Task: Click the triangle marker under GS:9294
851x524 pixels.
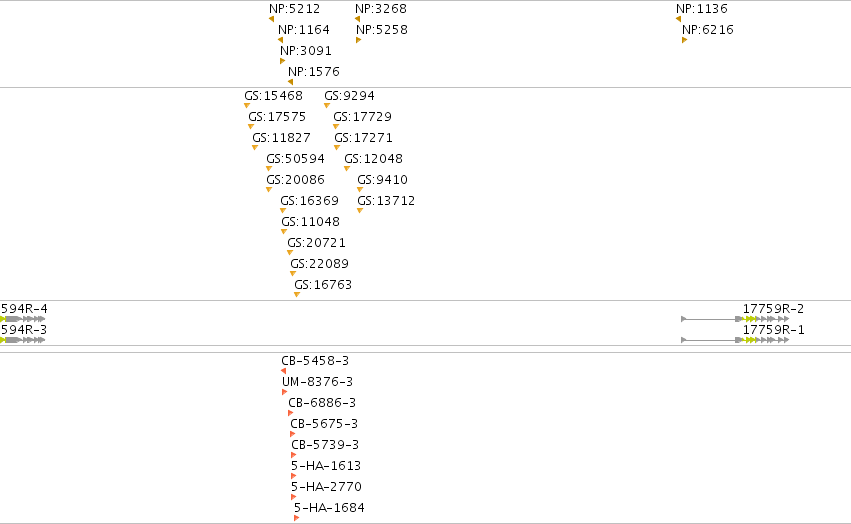Action: pos(327,105)
